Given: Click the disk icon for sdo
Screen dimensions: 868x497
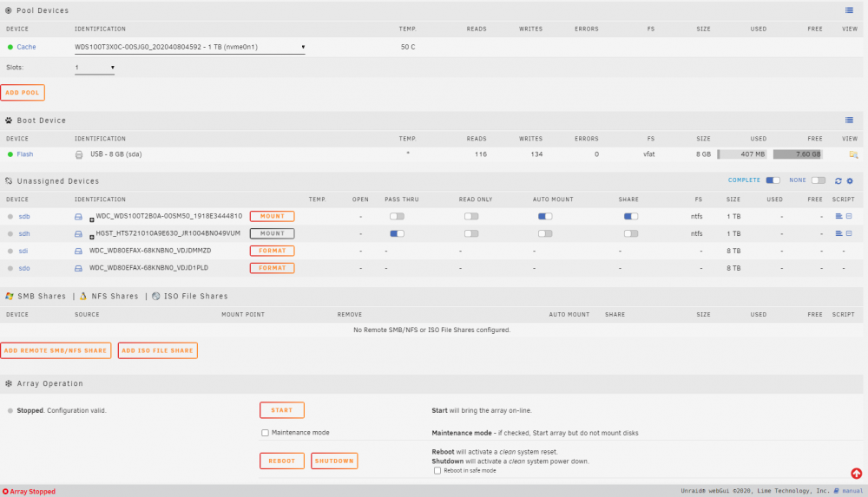Looking at the screenshot, I should (x=78, y=268).
